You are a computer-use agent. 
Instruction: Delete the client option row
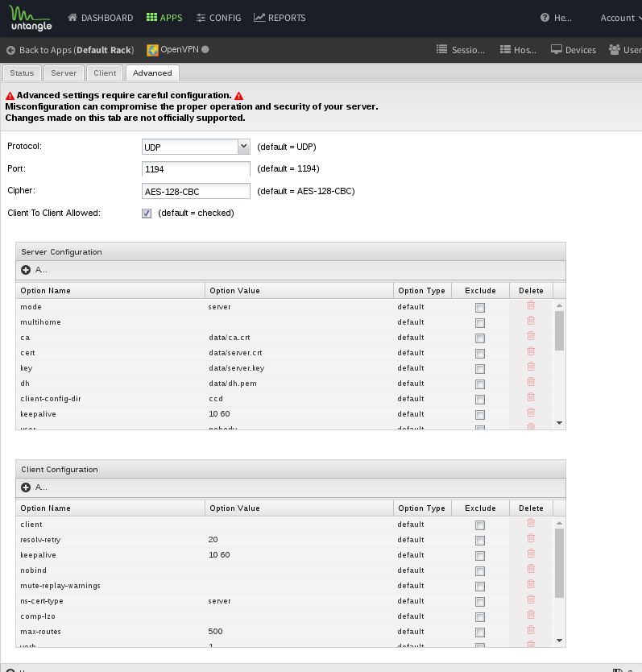tap(531, 523)
